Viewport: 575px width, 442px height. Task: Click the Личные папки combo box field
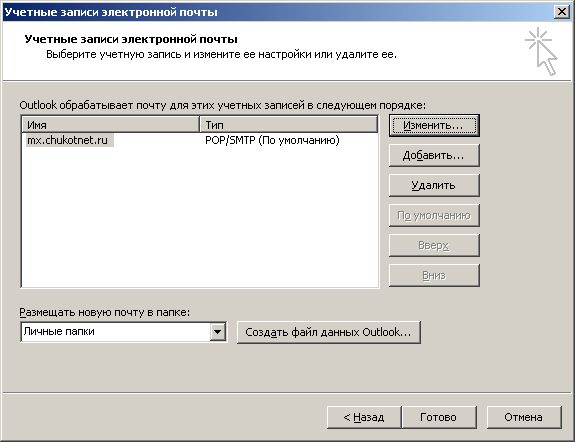tap(124, 332)
